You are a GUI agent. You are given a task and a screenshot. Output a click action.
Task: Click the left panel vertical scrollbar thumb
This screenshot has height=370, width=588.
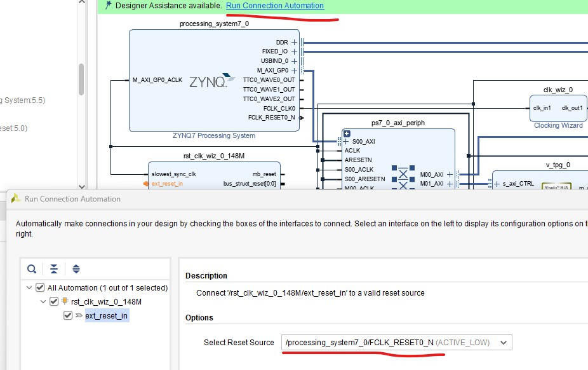click(81, 79)
